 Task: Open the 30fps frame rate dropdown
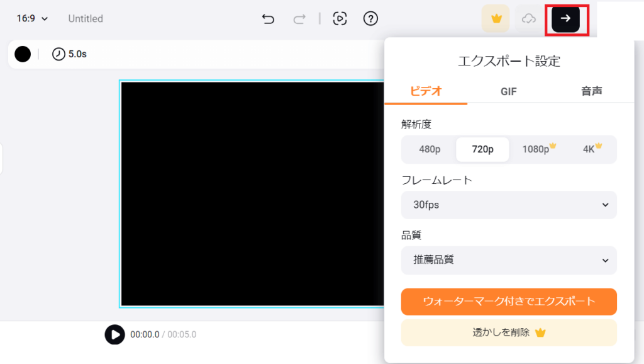(509, 205)
